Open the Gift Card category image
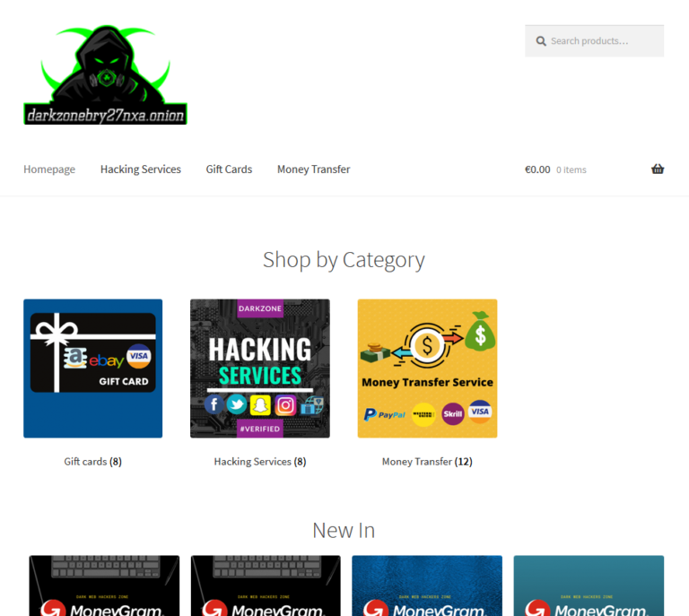The height and width of the screenshot is (616, 689). (92, 369)
